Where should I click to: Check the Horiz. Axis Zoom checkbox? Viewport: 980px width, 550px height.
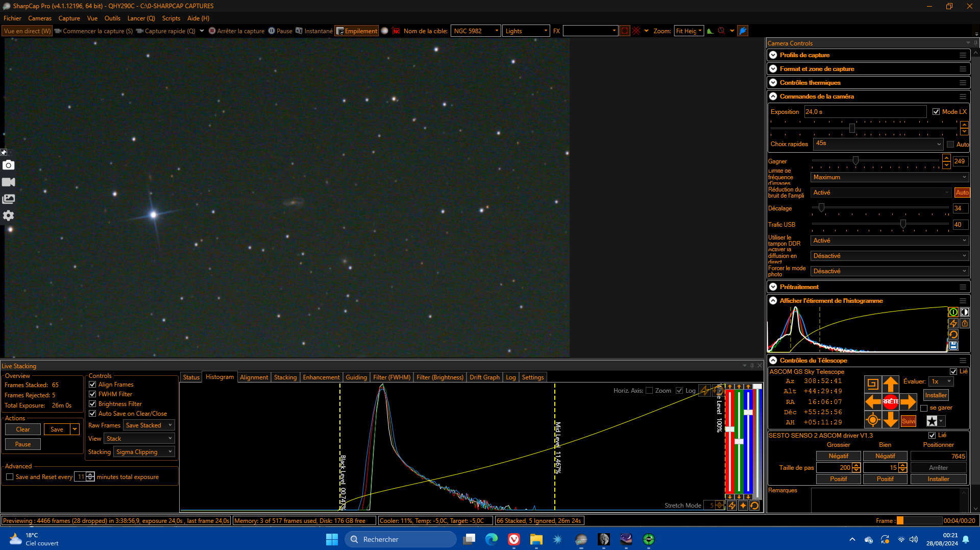[649, 391]
